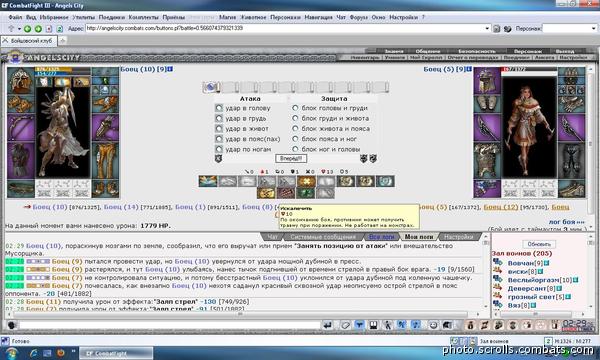Open the "лог боя" battle log link
Viewport: 600px width, 360px height.
click(x=566, y=222)
